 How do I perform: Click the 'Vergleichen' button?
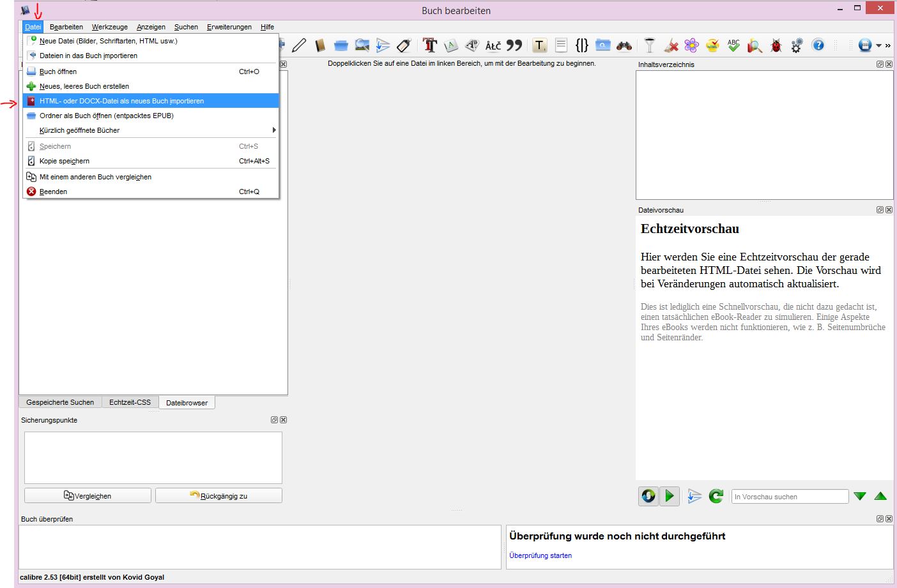click(88, 495)
